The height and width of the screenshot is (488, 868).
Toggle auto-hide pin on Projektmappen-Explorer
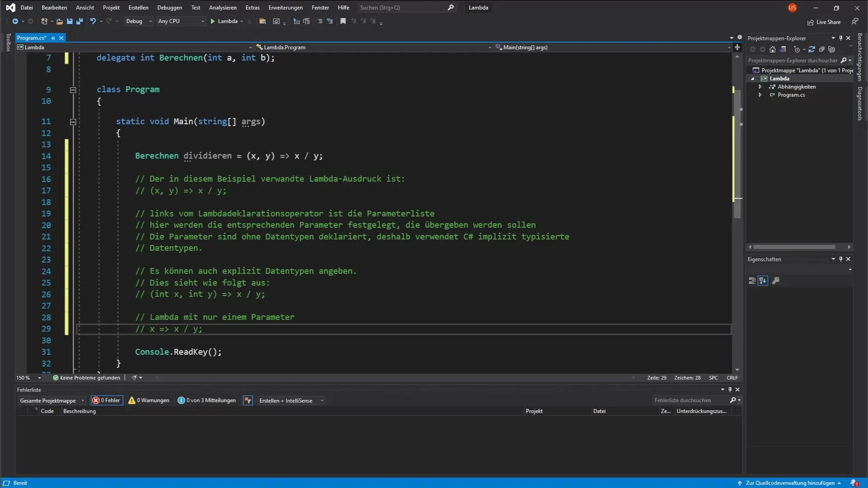coord(841,38)
